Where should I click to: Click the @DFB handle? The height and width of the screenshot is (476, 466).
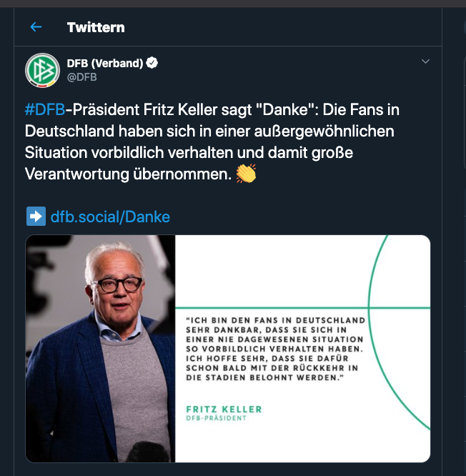pos(82,77)
